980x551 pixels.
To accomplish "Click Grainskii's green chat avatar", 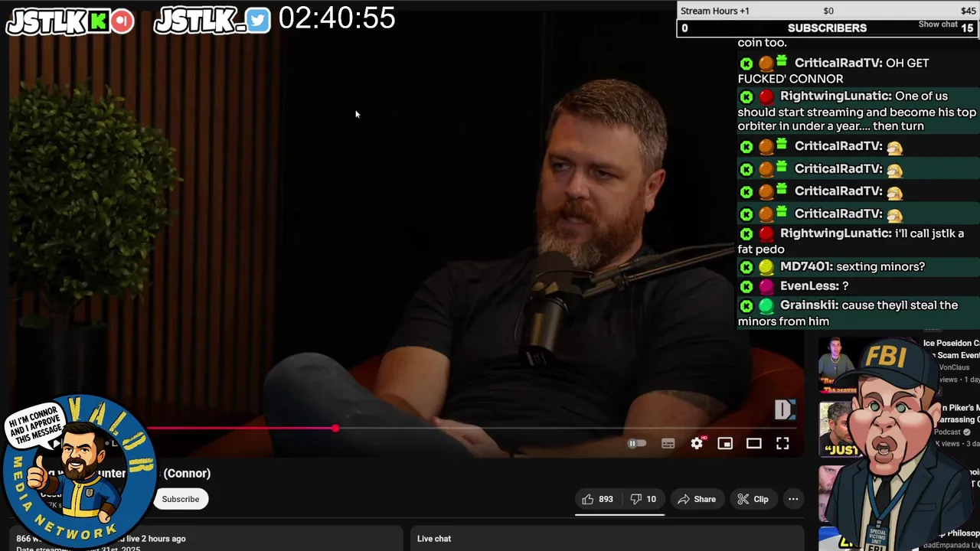I will coord(766,305).
